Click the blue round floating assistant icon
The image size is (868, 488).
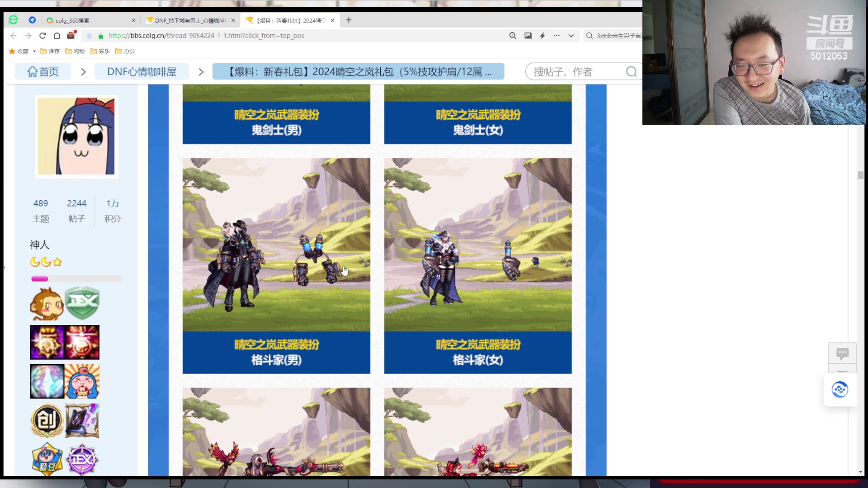(x=840, y=389)
